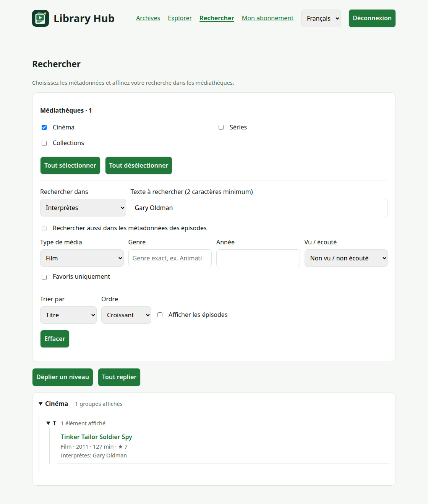428x504 pixels.
Task: Click the Genre input field
Action: [170, 258]
